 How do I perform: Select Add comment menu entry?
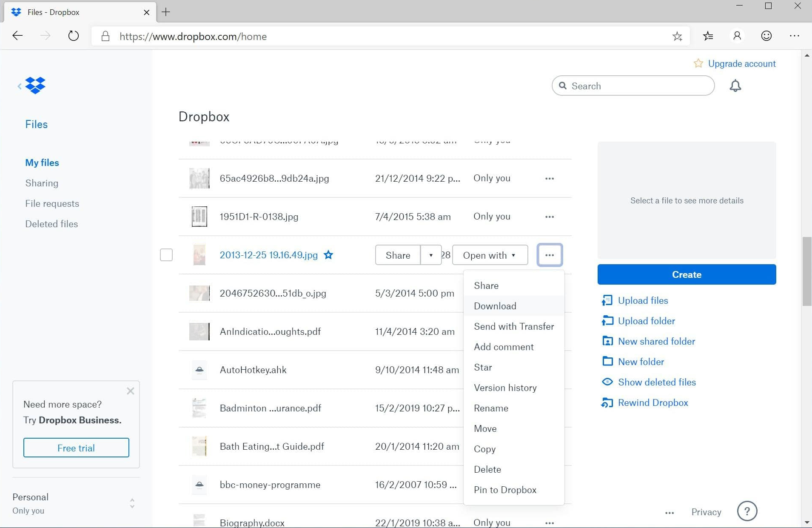[x=514, y=347]
